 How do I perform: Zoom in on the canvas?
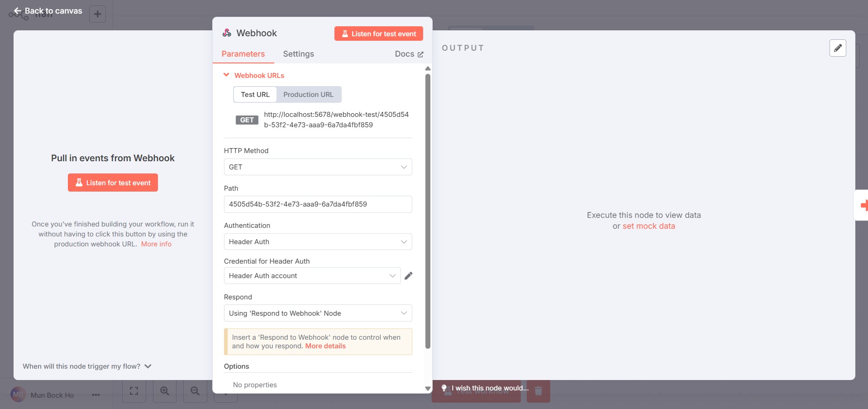(165, 391)
